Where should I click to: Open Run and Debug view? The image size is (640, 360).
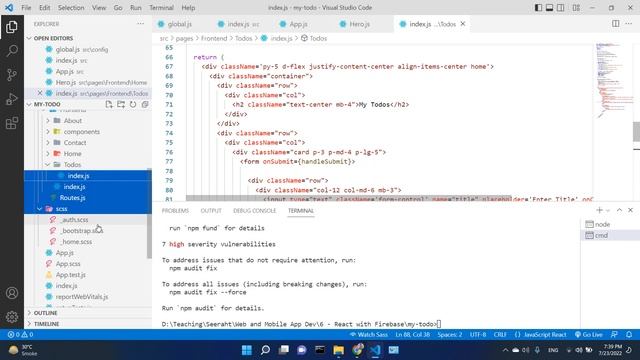click(12, 99)
